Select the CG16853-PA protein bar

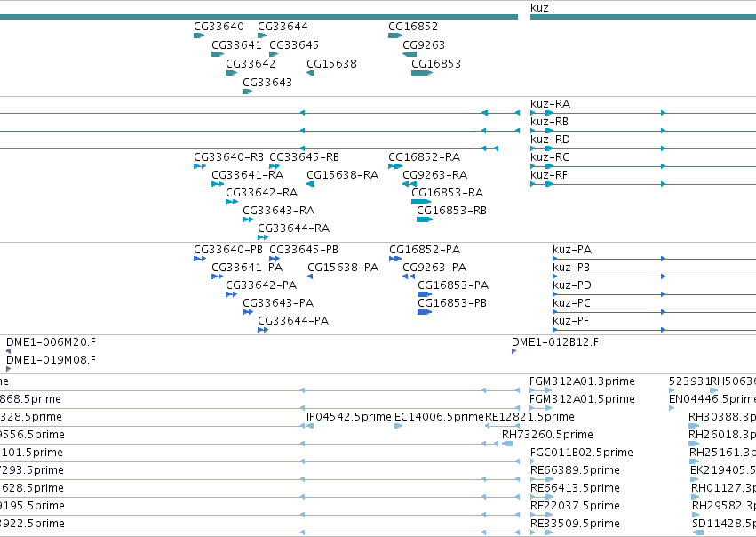(425, 295)
